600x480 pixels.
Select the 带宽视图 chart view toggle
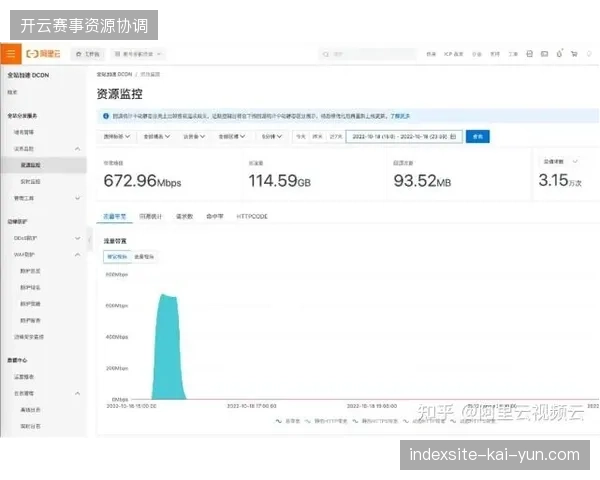click(117, 256)
